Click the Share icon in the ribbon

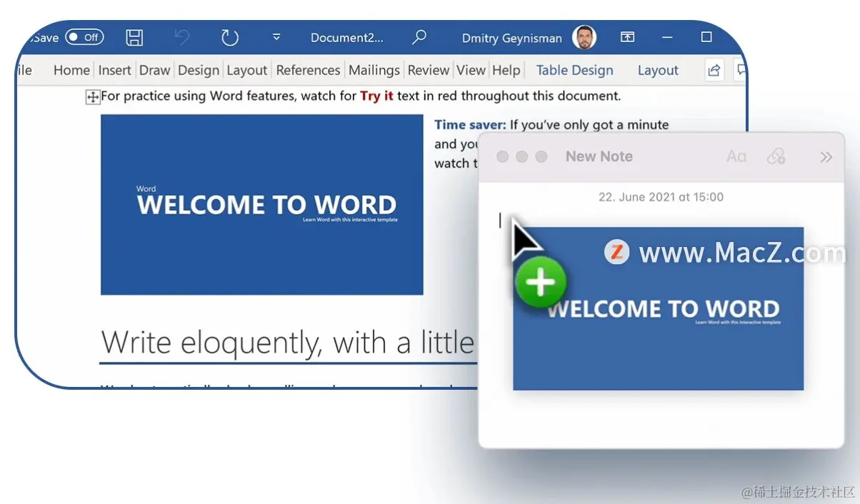click(714, 70)
